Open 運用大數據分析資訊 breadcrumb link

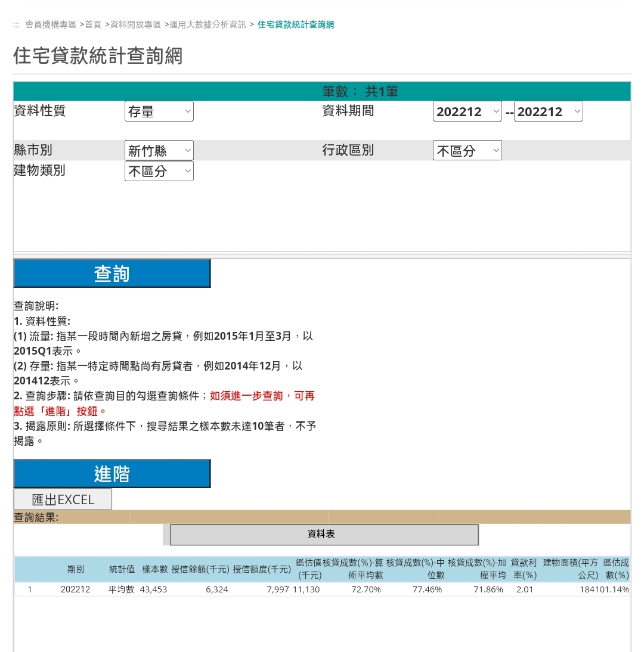[208, 24]
